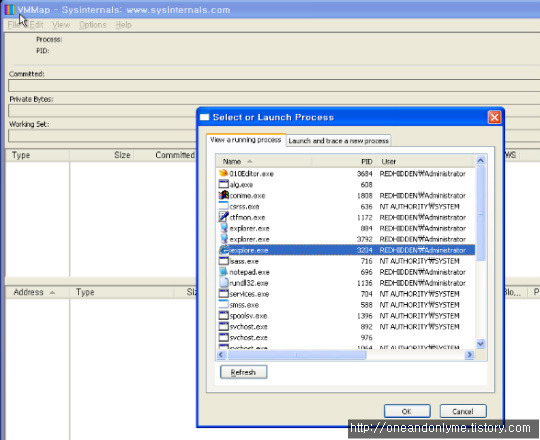Click the alg.exe process icon
Viewport: 540px width, 440px height.
click(x=224, y=184)
